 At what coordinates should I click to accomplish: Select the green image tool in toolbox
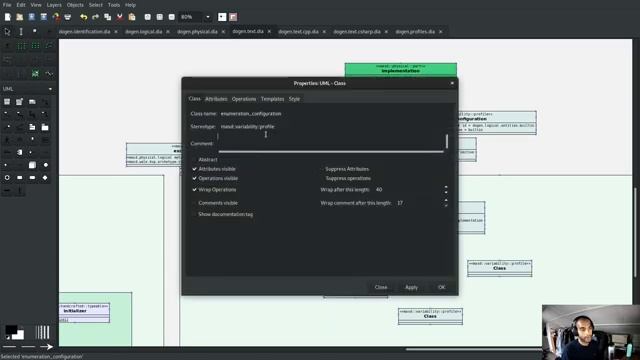pos(35,73)
